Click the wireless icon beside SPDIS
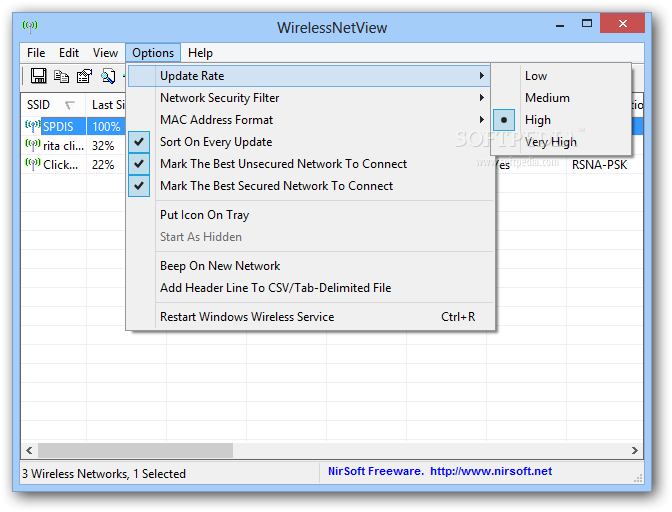Image resolution: width=672 pixels, height=512 pixels. pyautogui.click(x=33, y=126)
